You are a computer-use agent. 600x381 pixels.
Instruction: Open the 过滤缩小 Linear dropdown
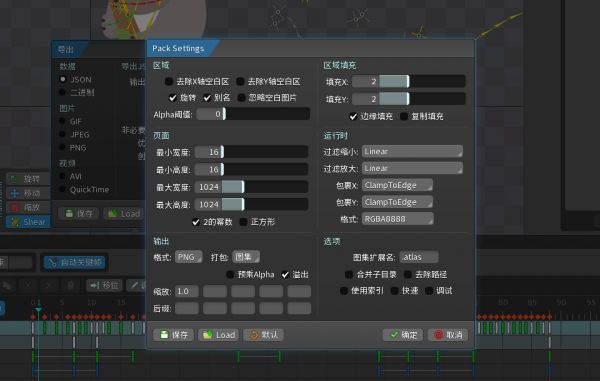pos(412,151)
